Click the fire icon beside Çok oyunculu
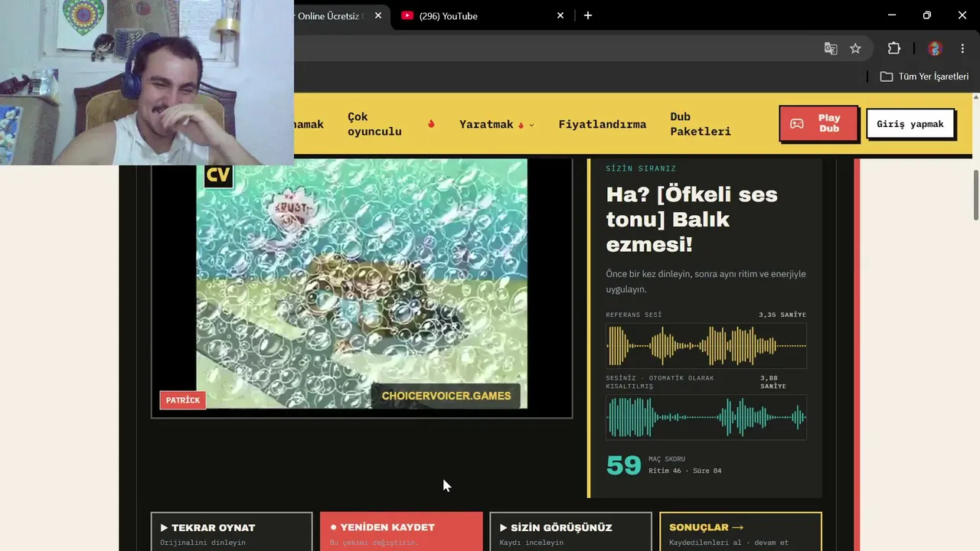980x551 pixels. click(431, 124)
